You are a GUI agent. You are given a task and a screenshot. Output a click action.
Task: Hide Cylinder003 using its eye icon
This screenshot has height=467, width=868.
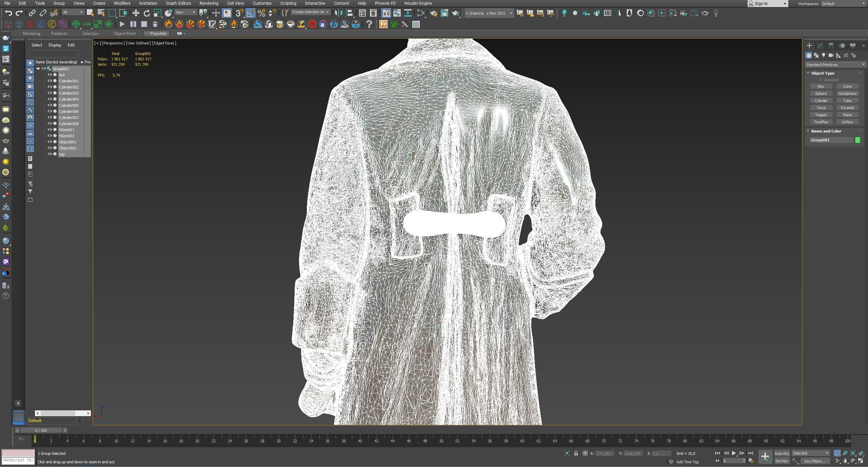coord(50,93)
